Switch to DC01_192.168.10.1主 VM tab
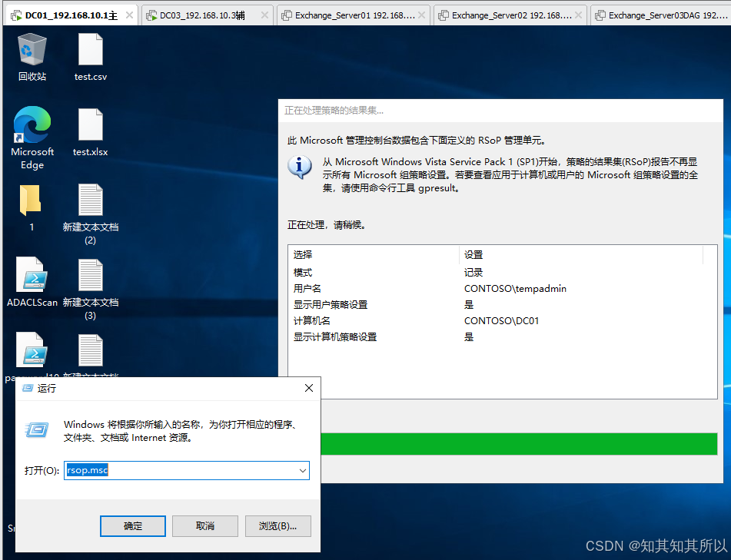Screen dimensions: 731x560 coord(71,15)
